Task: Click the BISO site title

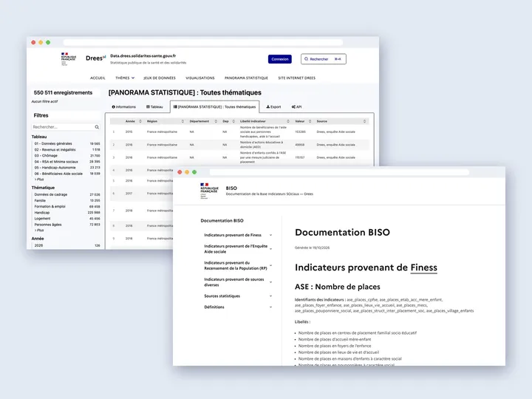Action: click(231, 188)
